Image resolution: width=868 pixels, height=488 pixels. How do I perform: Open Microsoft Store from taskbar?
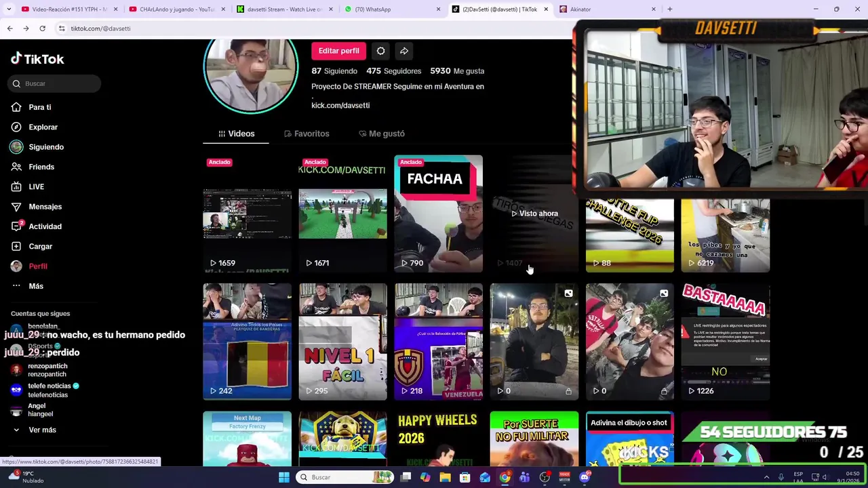(x=465, y=477)
